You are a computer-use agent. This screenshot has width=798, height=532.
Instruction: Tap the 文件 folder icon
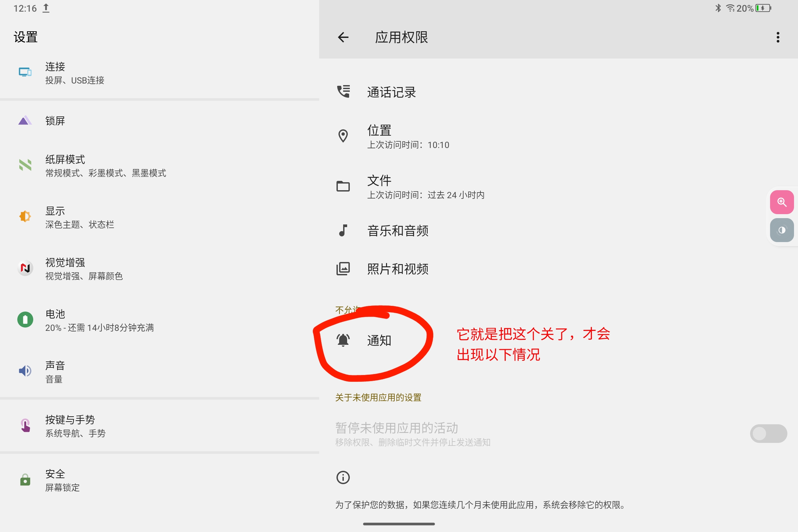(x=343, y=186)
